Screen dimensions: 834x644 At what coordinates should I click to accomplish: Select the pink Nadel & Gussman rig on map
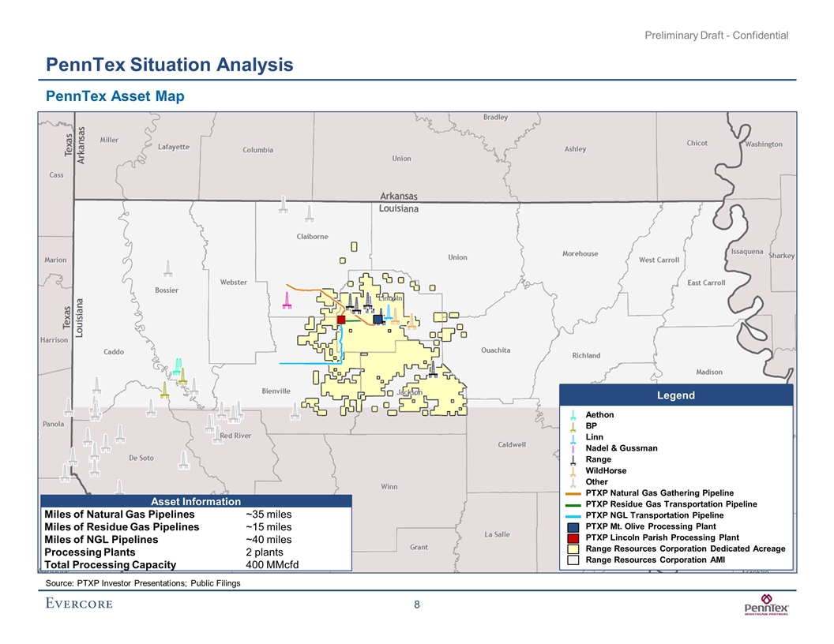(x=287, y=300)
